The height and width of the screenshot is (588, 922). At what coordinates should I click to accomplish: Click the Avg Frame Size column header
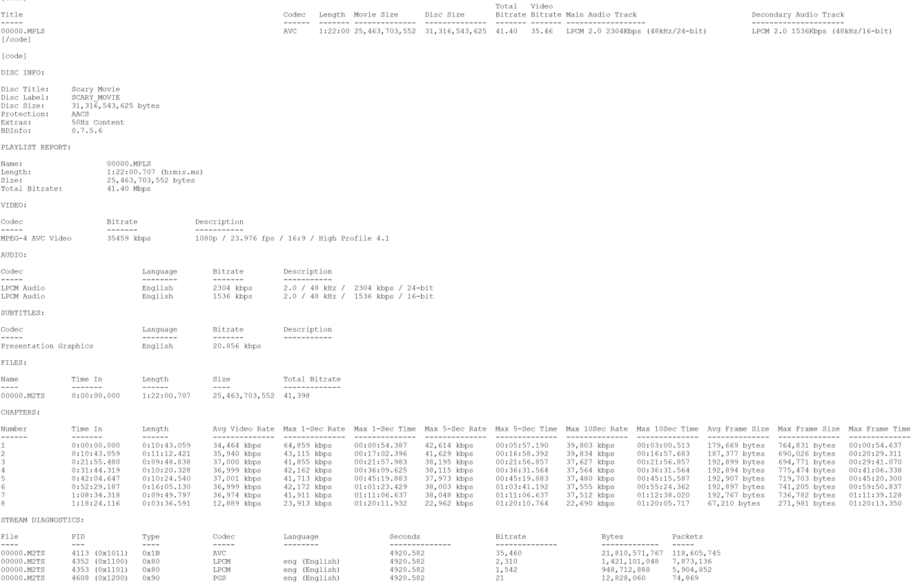point(738,429)
